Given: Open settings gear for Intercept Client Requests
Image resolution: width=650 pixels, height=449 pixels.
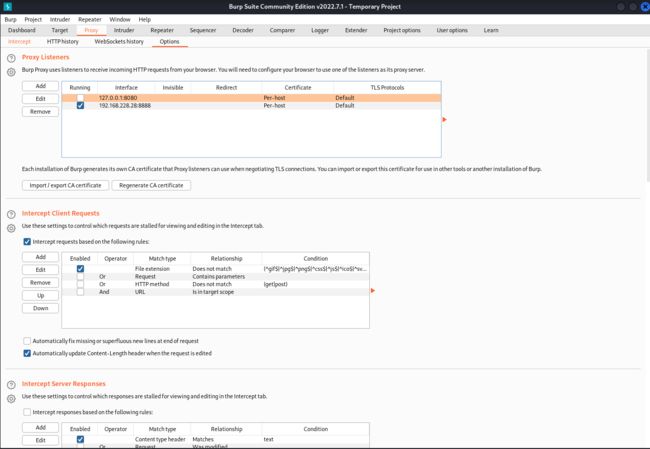Looking at the screenshot, I should [x=11, y=228].
